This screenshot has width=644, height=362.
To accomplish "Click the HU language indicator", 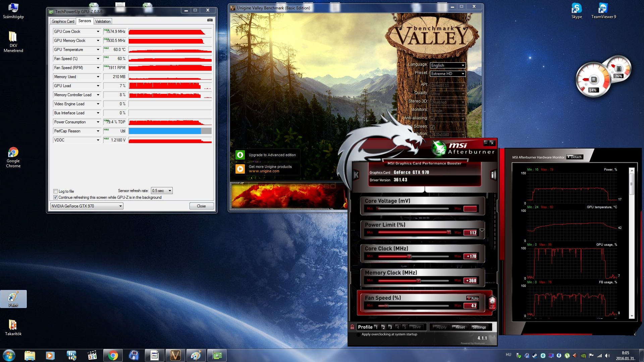I will tap(508, 355).
